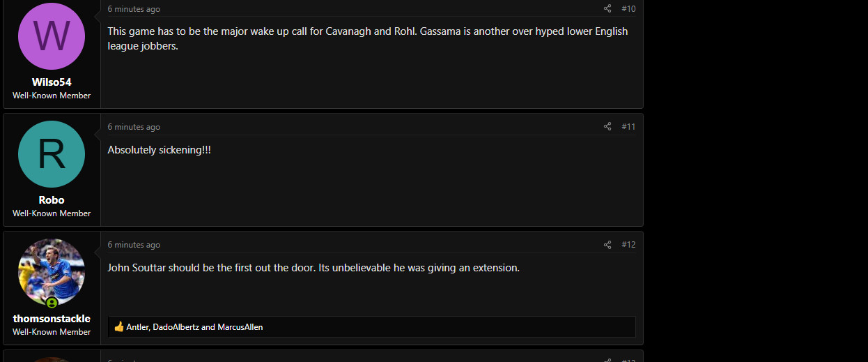Click the share icon on post #11
The image size is (868, 362).
607,127
